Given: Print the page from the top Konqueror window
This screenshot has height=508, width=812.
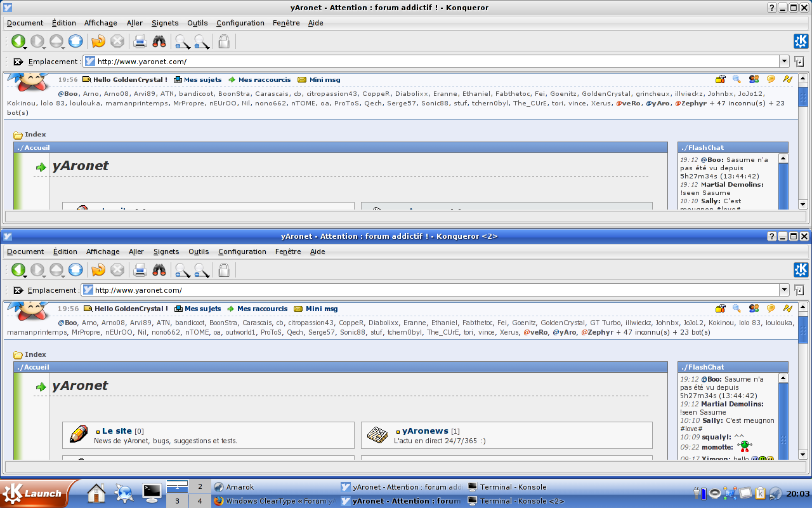Looking at the screenshot, I should pos(140,41).
